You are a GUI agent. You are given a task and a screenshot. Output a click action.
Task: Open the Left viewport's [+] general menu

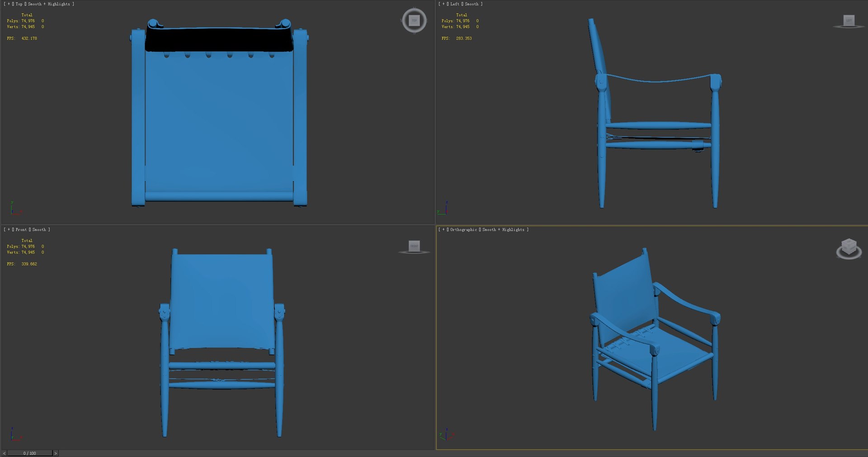tap(443, 4)
